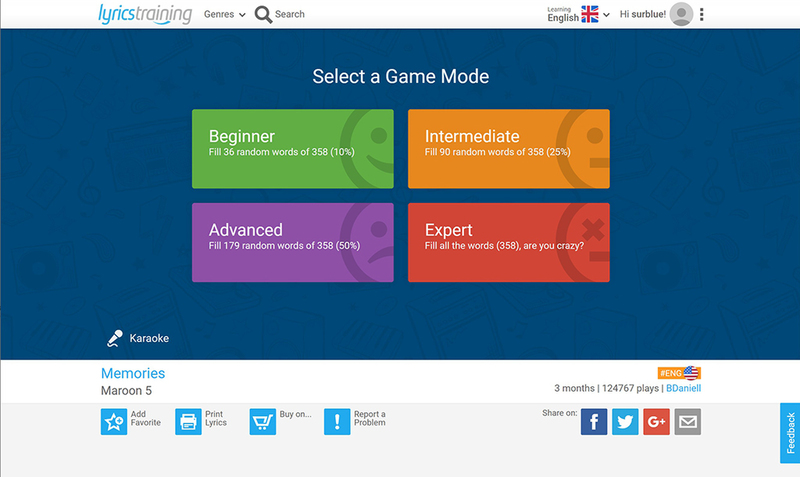
Task: Click the 'Hi surblue!' greeting text
Action: coord(642,14)
